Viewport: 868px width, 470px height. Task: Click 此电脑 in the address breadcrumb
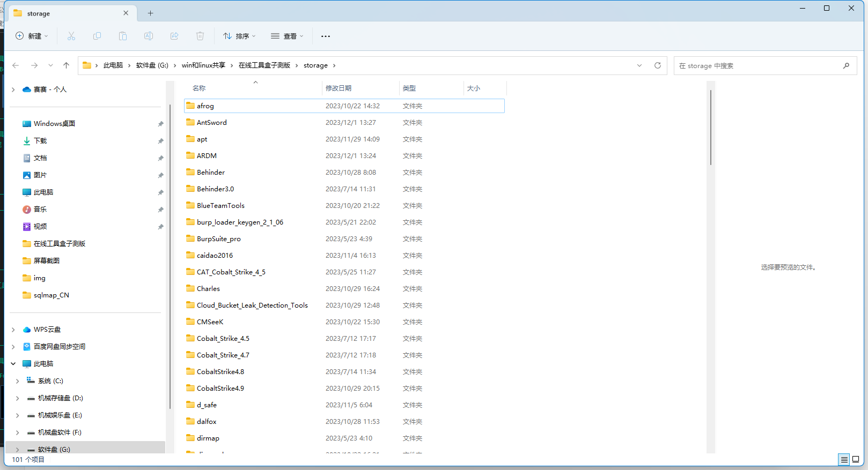coord(113,65)
